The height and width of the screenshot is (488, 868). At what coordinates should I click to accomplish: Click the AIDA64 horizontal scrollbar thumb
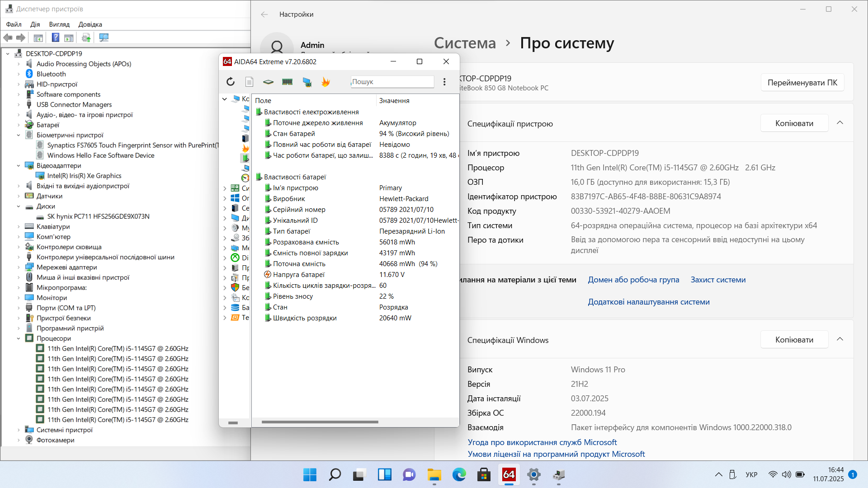tap(320, 422)
